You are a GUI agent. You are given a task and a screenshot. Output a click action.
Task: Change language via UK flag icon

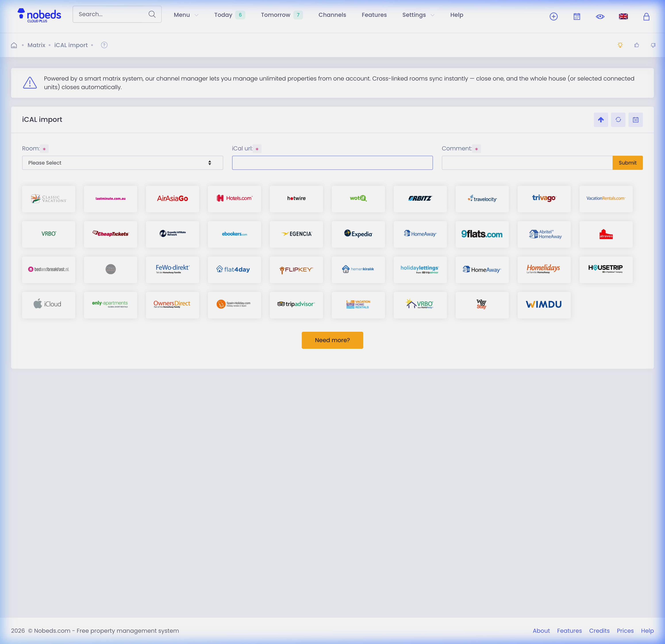[x=623, y=16]
